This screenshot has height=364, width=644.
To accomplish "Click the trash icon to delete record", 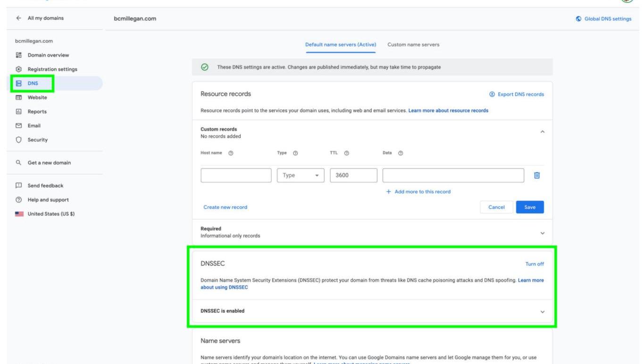I will [536, 175].
